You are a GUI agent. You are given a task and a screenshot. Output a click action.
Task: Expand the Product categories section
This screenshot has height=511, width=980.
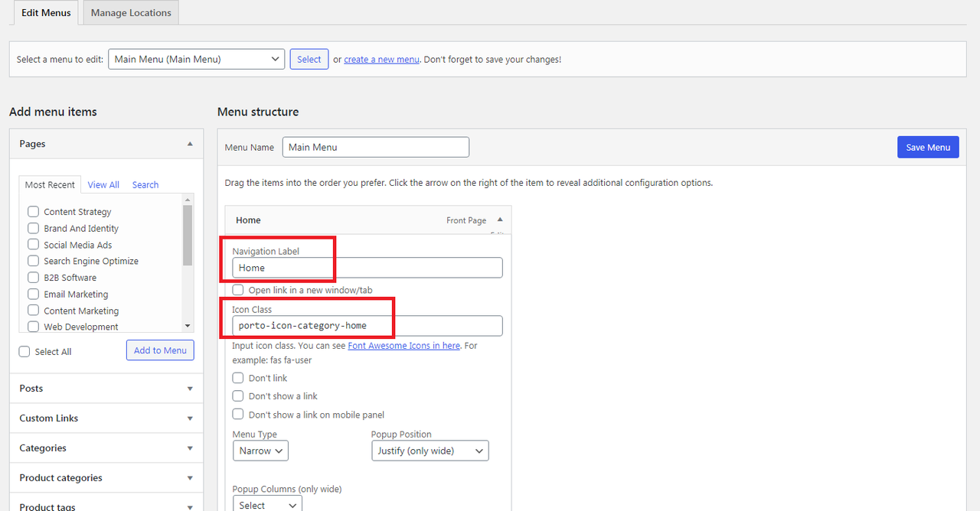pos(190,478)
